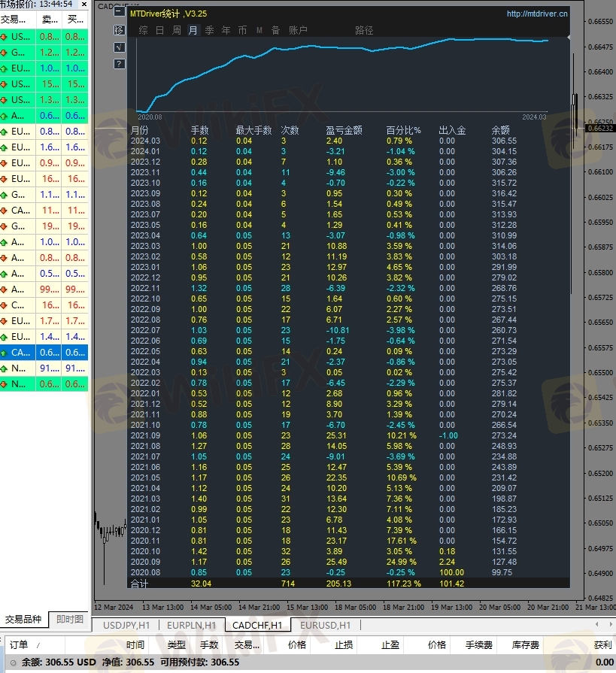Click the up arrow icon in the 1.1... row
This screenshot has width=616, height=673.
[4, 195]
